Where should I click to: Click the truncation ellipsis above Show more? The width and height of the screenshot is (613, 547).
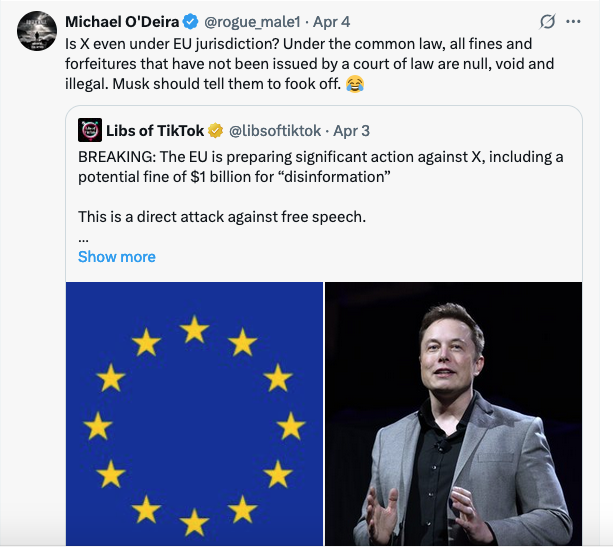pyautogui.click(x=84, y=238)
